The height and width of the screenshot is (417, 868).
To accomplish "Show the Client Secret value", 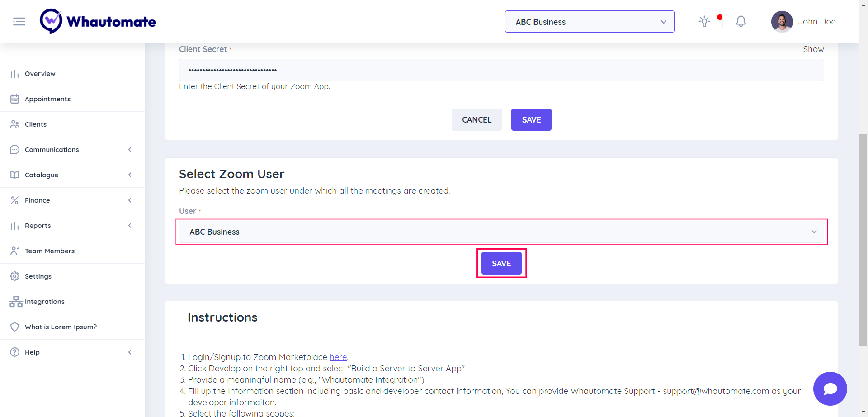I will pyautogui.click(x=813, y=49).
